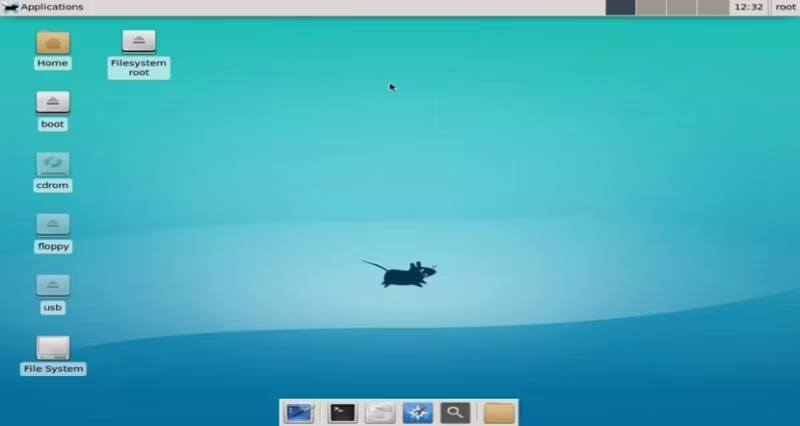Click the "usb" label text
This screenshot has height=426, width=800.
point(53,308)
